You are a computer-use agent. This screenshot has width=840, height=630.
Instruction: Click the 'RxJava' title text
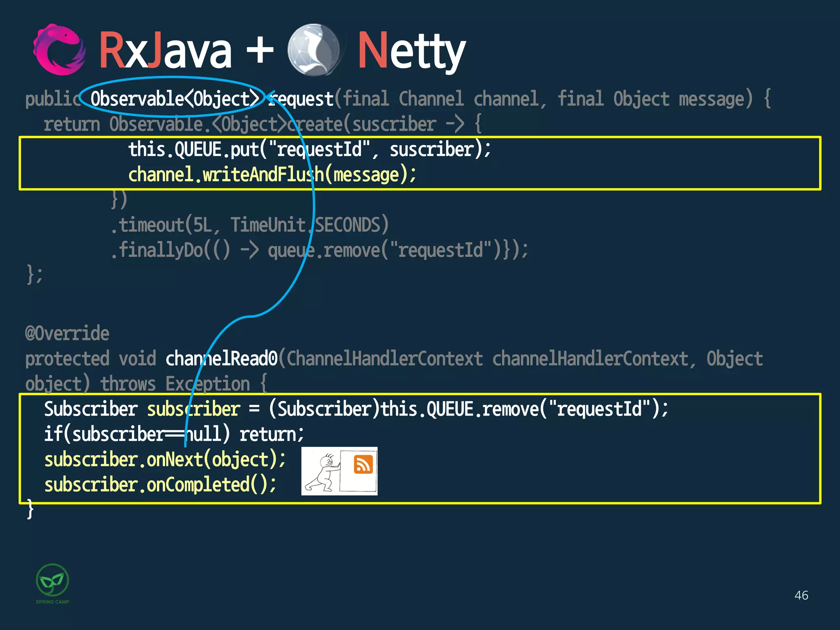165,51
